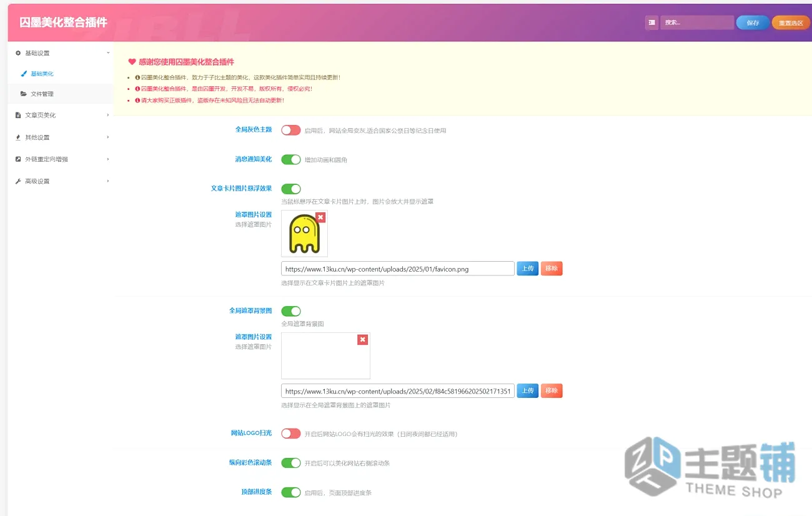
Task: Toggle the 顶部进度条 switch
Action: point(291,492)
